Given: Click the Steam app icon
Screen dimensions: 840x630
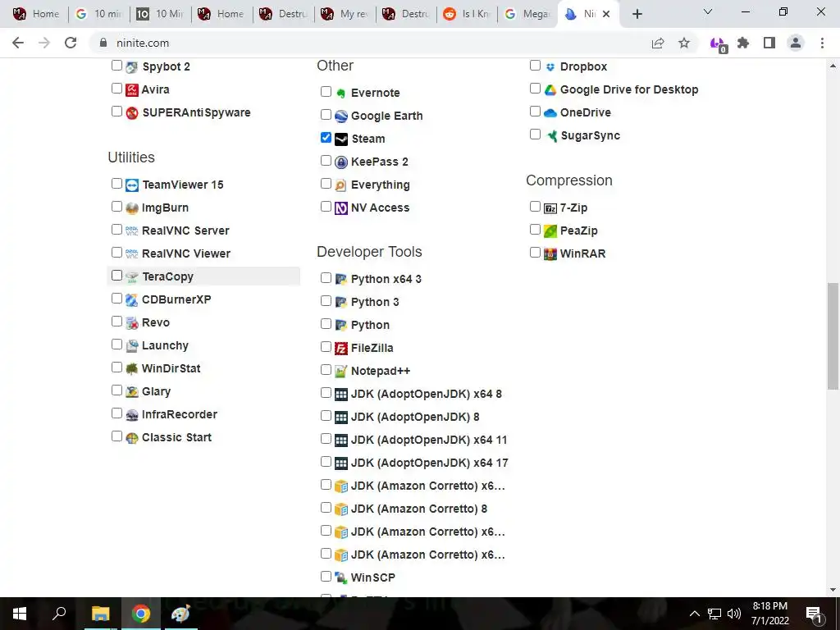Looking at the screenshot, I should click(341, 139).
